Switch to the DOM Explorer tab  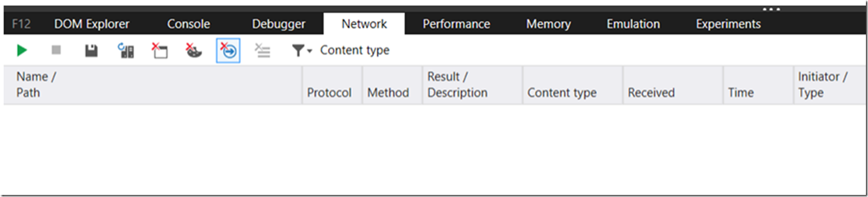pos(92,24)
